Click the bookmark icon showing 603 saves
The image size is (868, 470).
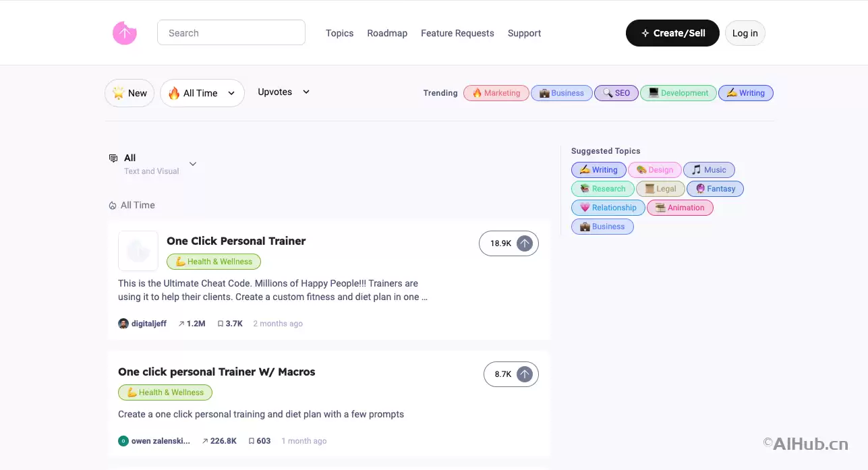click(x=252, y=441)
